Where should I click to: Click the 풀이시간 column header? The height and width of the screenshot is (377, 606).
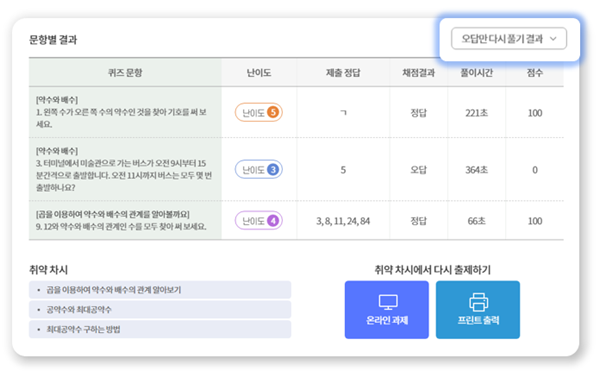click(476, 73)
